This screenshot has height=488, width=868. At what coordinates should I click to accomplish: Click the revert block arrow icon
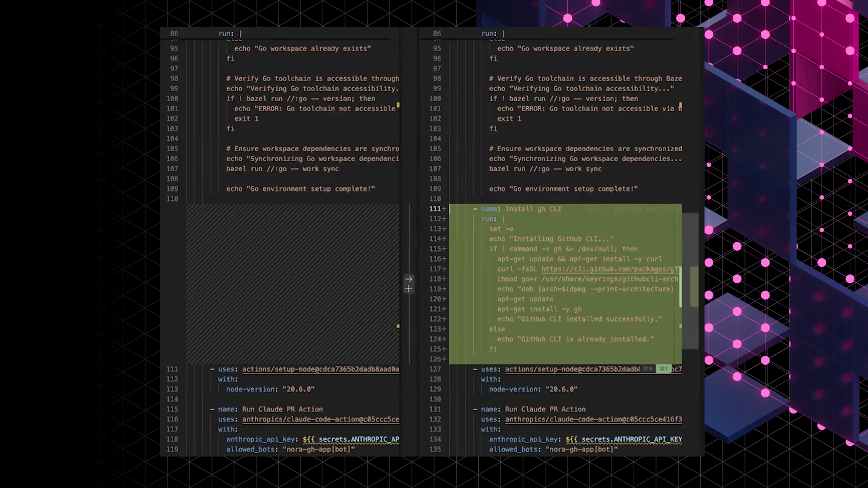click(409, 279)
